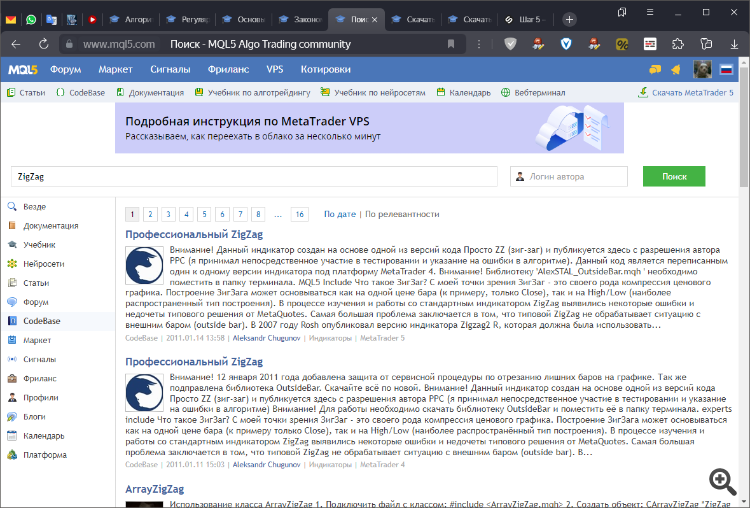Open the browser extensions puzzle icon
This screenshot has height=508, width=750.
[x=678, y=44]
